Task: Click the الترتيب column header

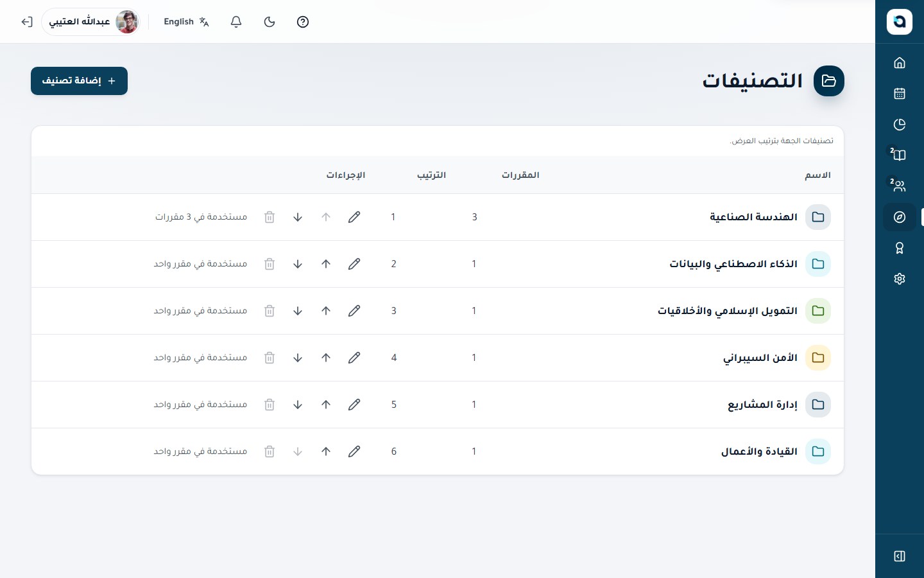Action: (x=431, y=175)
